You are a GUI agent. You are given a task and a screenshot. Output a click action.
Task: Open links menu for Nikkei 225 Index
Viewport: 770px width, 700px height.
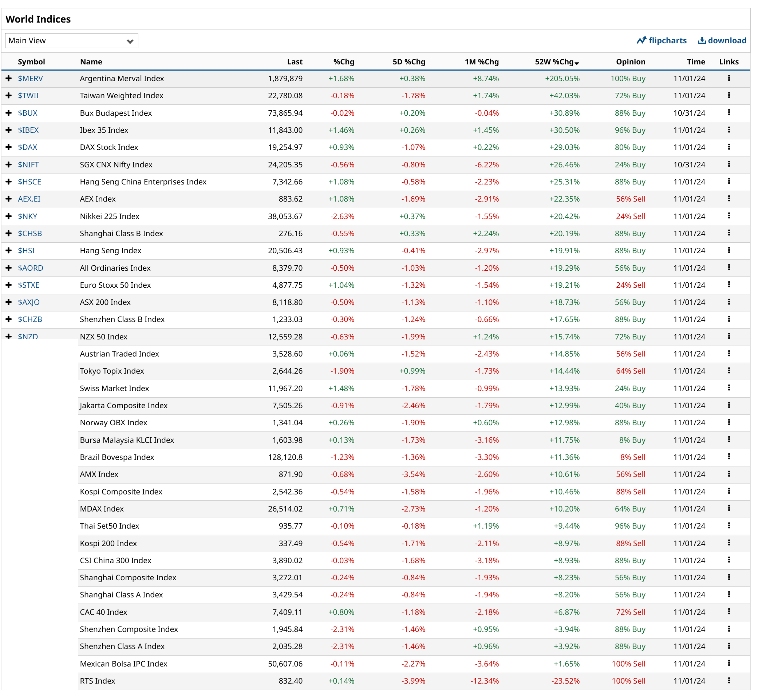[x=729, y=216]
